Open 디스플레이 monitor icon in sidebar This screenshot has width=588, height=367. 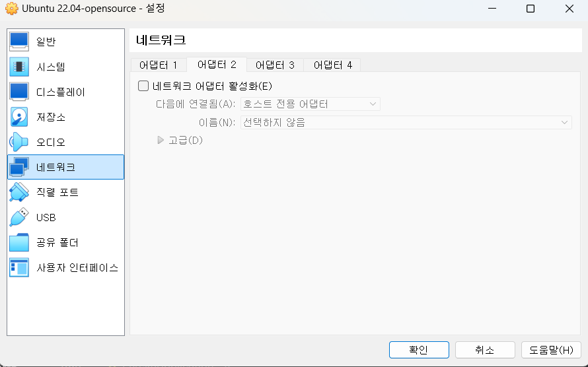click(x=19, y=92)
